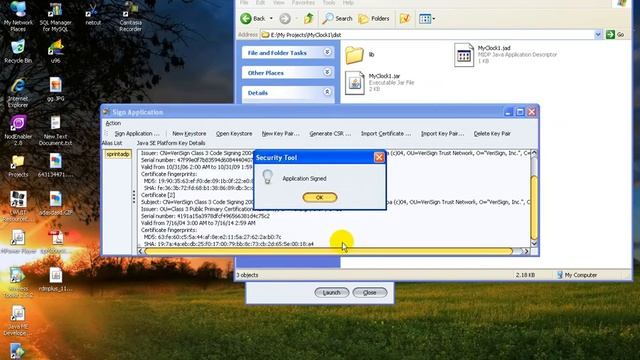Image resolution: width=640 pixels, height=360 pixels.
Task: Select My Network Places desktop icon
Action: click(18, 16)
